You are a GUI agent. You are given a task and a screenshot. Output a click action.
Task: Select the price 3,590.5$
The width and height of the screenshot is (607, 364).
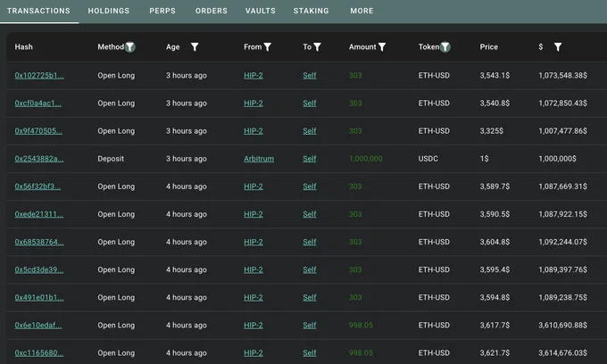[x=495, y=214]
